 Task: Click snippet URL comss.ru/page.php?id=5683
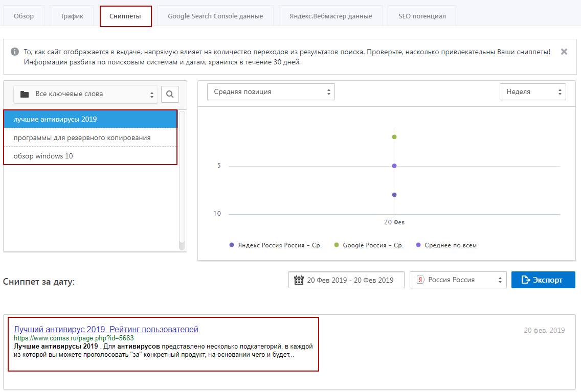click(74, 338)
